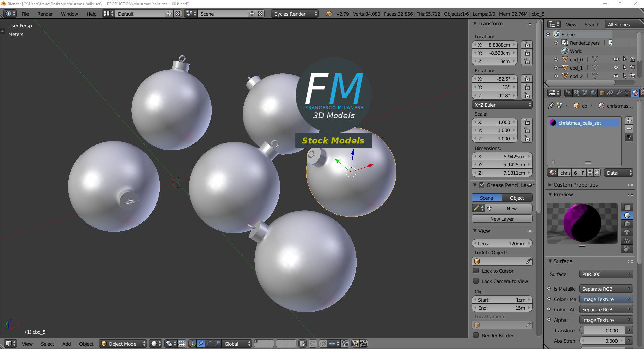Open the 3D viewport Add menu
The width and height of the screenshot is (644, 349).
pos(66,344)
